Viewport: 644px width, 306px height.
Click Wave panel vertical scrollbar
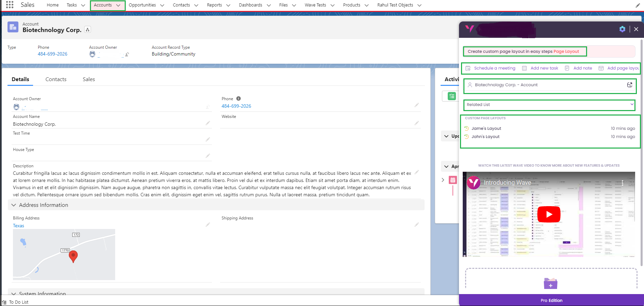(x=642, y=153)
